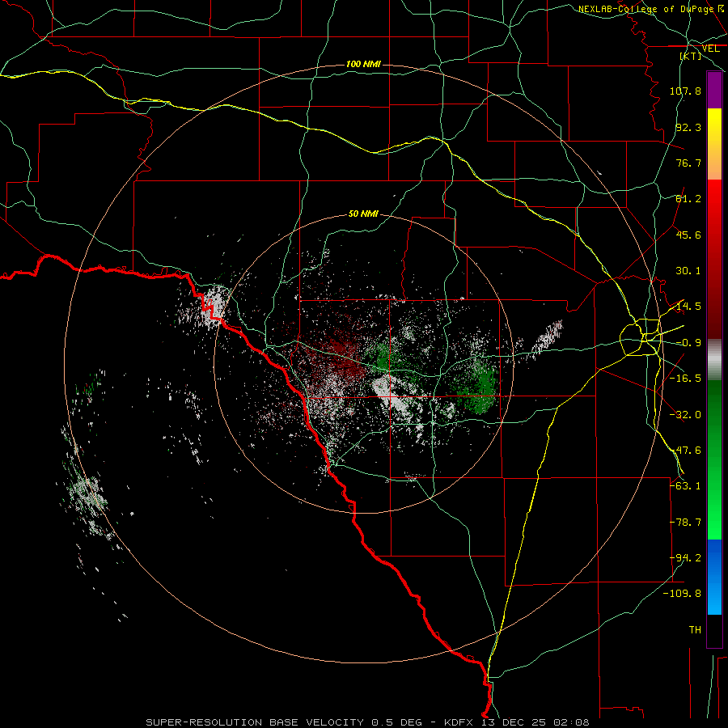
Task: Click the -16.5 velocity scale value
Action: [x=685, y=379]
